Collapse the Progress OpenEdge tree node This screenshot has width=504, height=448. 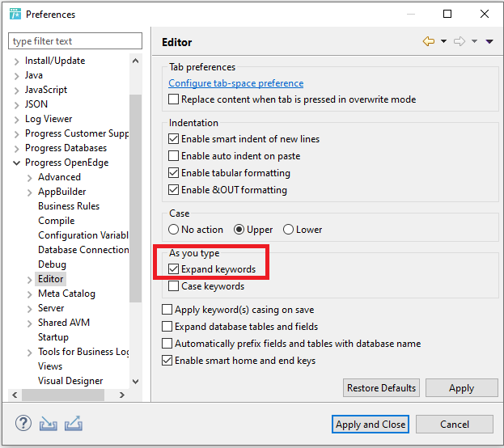click(17, 163)
